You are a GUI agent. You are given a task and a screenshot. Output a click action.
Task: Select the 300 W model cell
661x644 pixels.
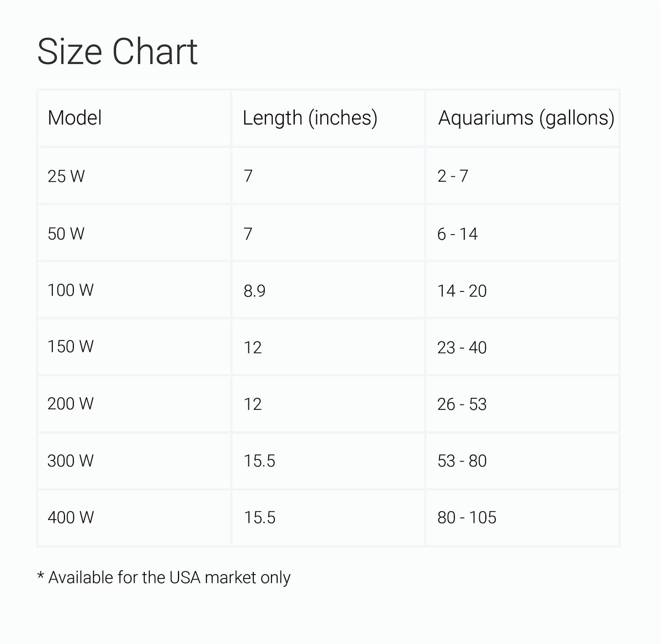click(x=71, y=461)
